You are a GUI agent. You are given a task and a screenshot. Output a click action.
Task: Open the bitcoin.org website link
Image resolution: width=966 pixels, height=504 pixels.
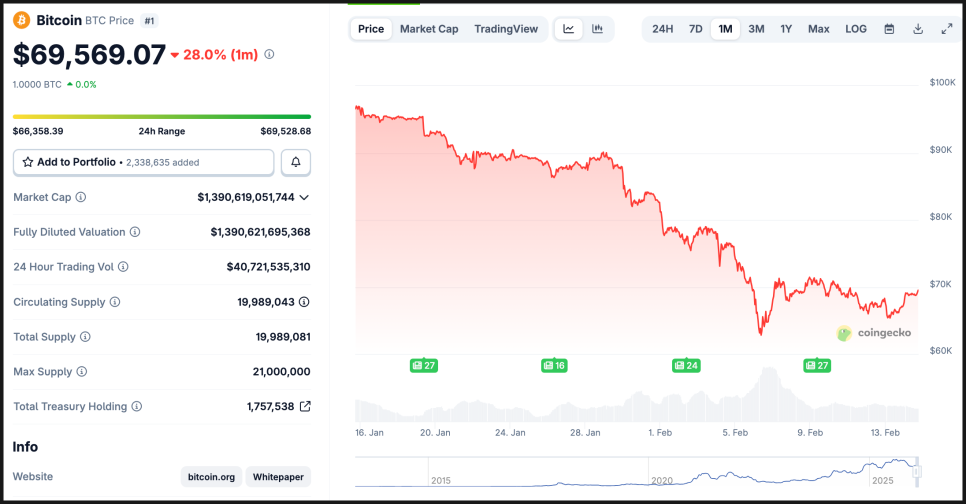(x=211, y=477)
